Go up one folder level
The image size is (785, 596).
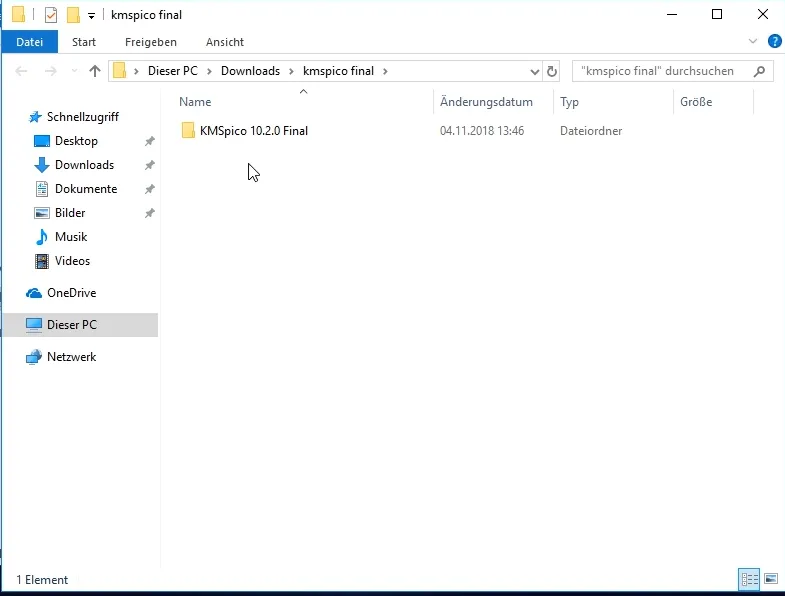pyautogui.click(x=95, y=71)
